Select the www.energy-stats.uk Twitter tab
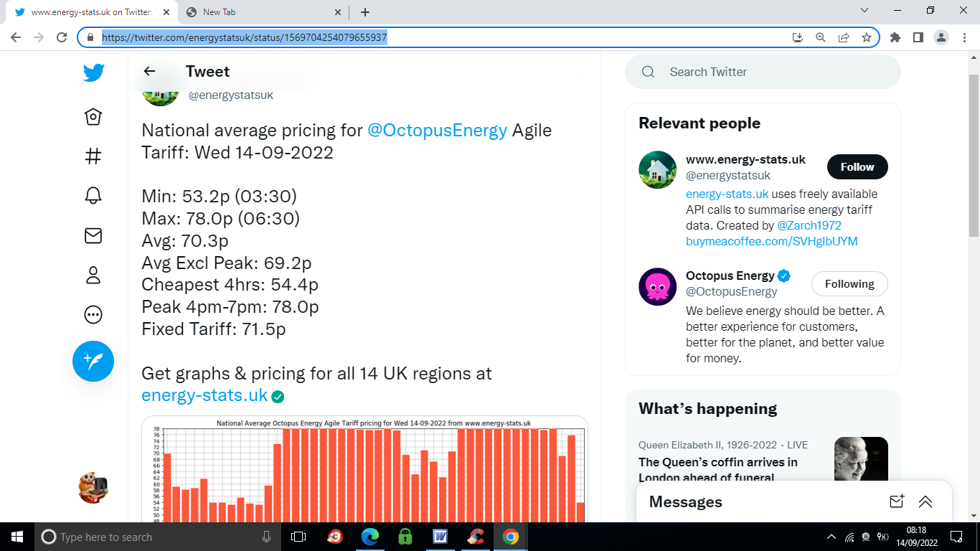980x551 pixels. point(90,11)
